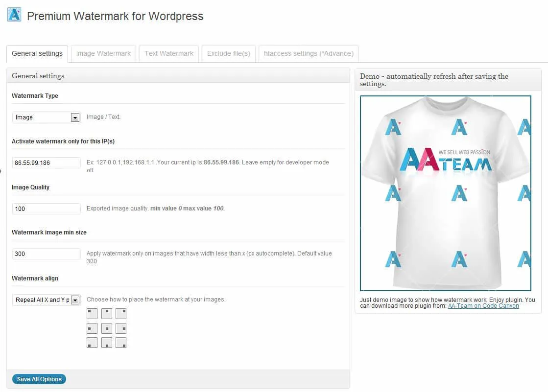Image resolution: width=548 pixels, height=392 pixels.
Task: Click the Activate watermark only for this IP(s) label
Action: pos(63,141)
